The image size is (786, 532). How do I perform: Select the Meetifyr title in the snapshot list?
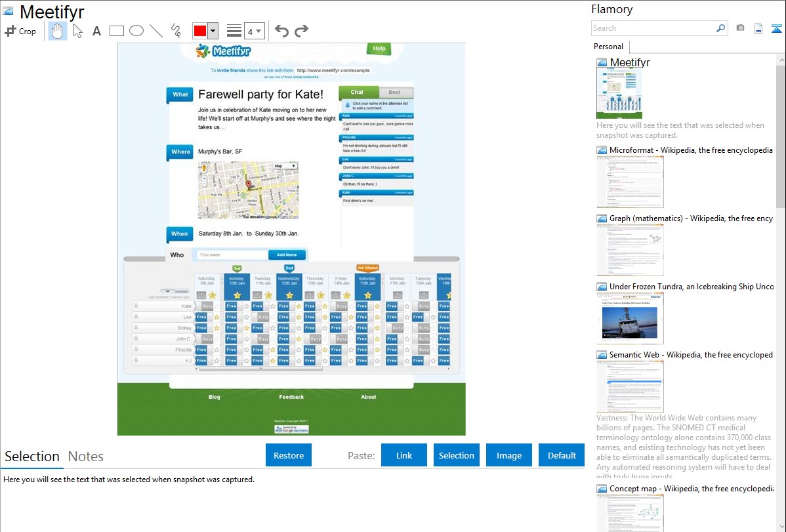(x=630, y=63)
